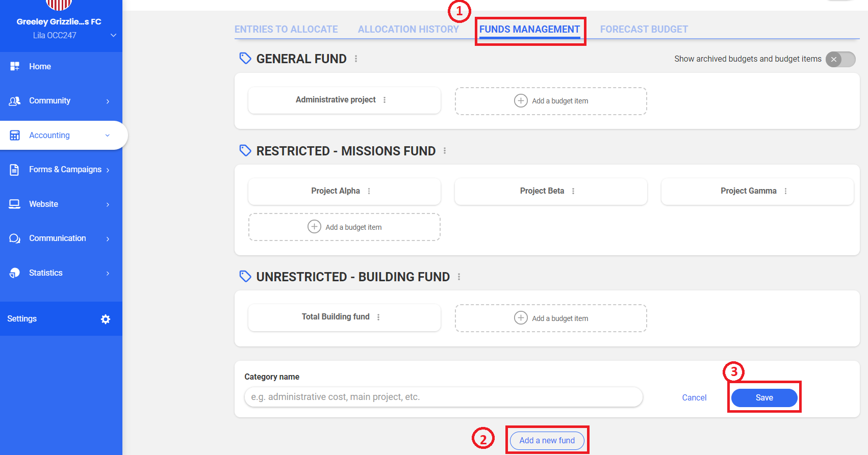Open the Project Gamma options menu
Viewport: 868px width, 455px height.
point(786,191)
